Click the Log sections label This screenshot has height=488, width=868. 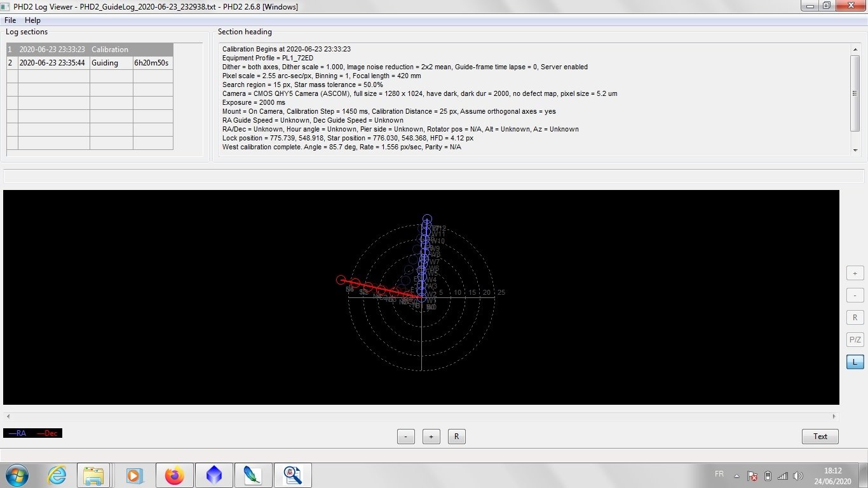coord(27,32)
